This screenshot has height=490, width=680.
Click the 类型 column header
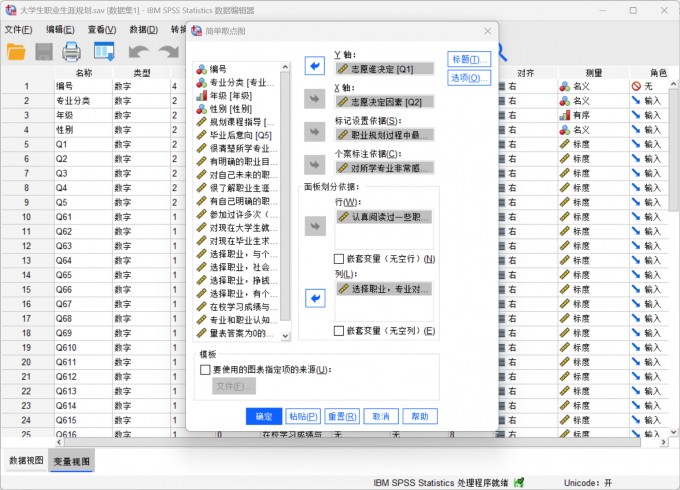pos(141,73)
